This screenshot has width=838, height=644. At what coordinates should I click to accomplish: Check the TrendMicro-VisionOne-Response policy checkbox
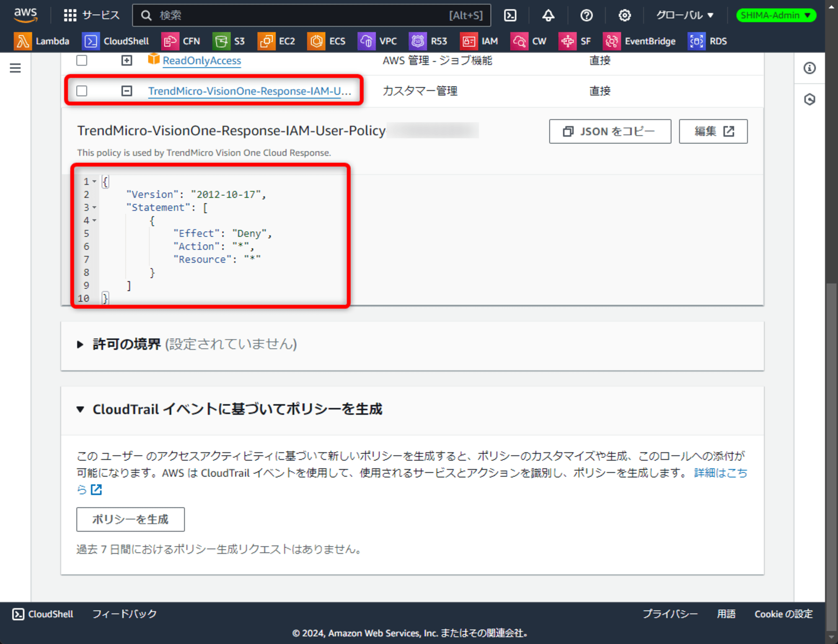(82, 91)
